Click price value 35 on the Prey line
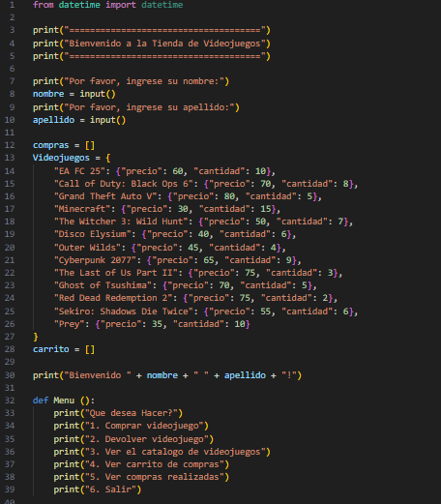 [x=157, y=324]
